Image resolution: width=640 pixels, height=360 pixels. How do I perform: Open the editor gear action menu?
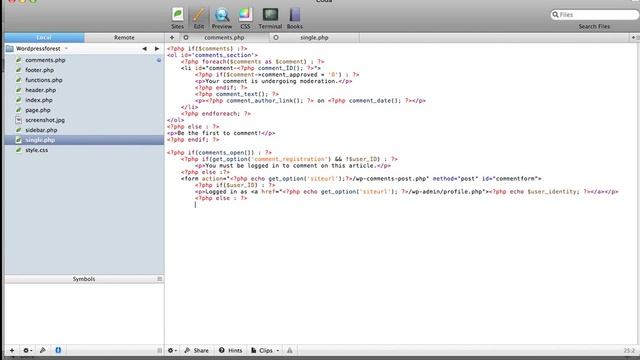172,350
